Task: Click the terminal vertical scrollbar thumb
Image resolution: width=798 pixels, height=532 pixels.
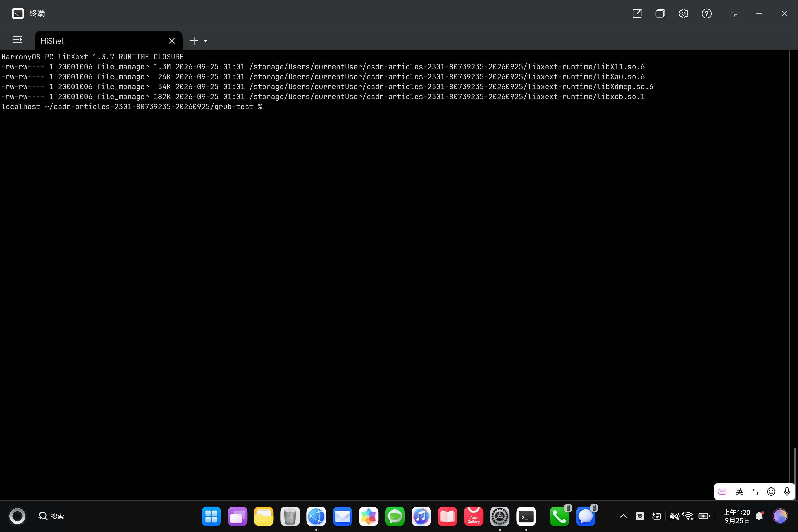Action: [x=795, y=474]
